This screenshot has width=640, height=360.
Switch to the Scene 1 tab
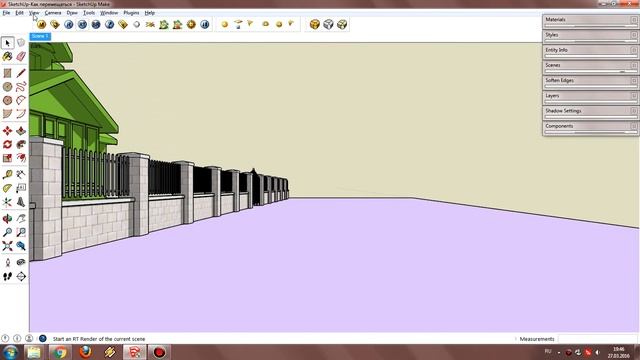pyautogui.click(x=40, y=36)
